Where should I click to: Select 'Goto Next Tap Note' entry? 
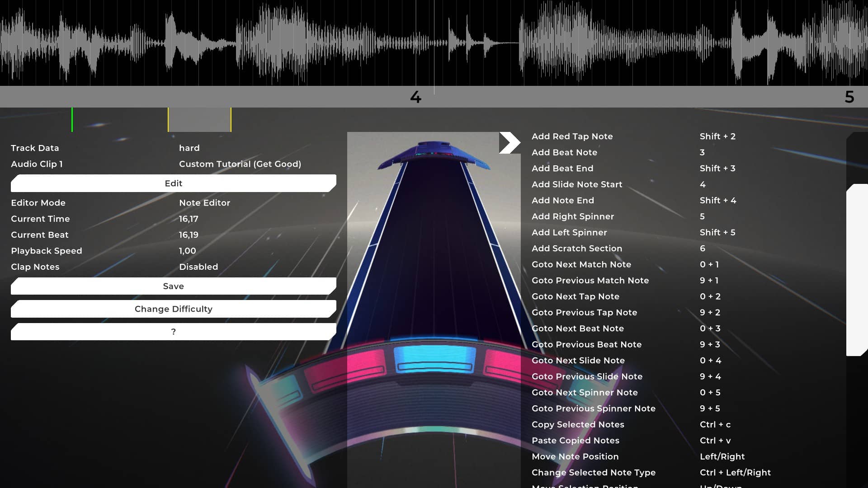click(x=576, y=296)
